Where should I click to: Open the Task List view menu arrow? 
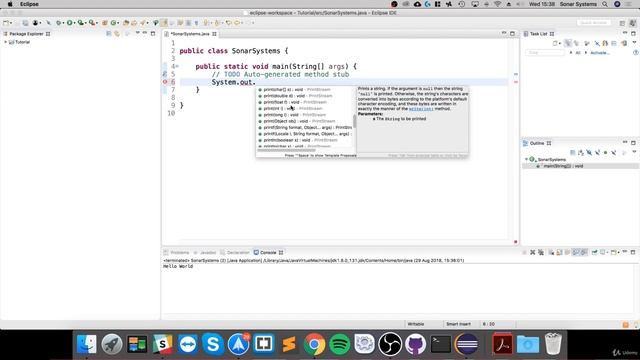pyautogui.click(x=634, y=43)
